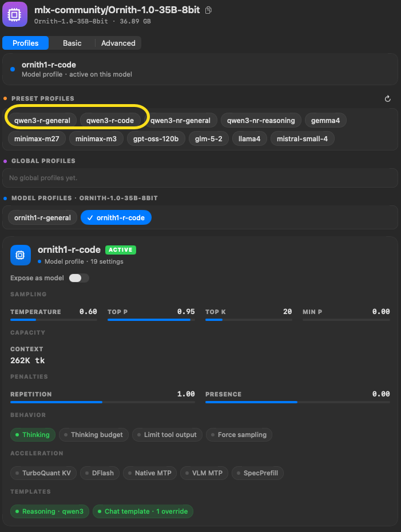This screenshot has width=401, height=532.
Task: Disable the Thinking behavior chip
Action: [33, 435]
